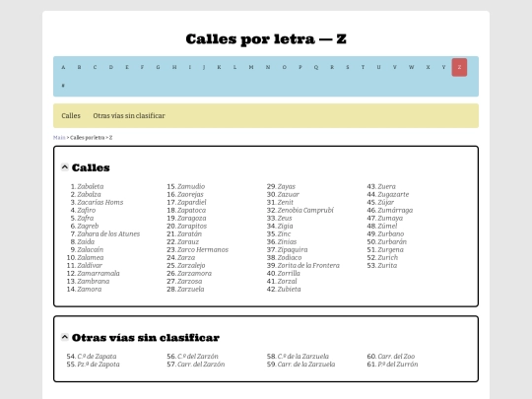Viewport: 532px width, 399px height.
Task: Click Otras vías sin clasificar in the yellow bar
Action: [129, 115]
